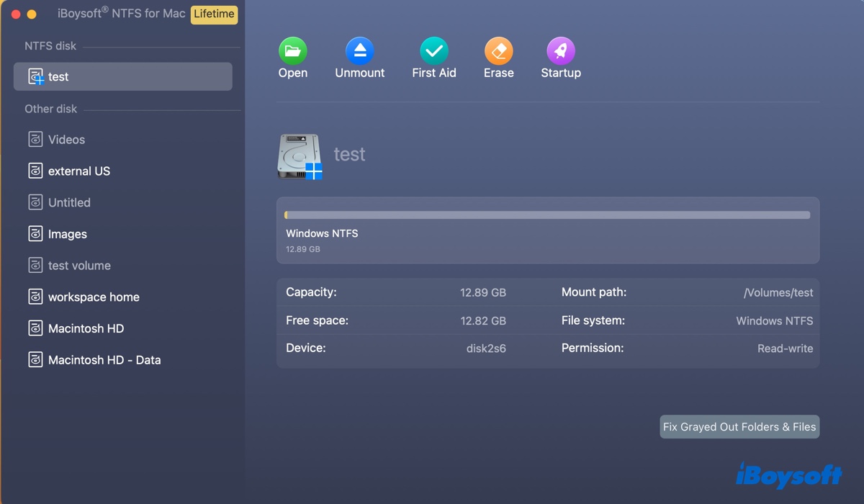The width and height of the screenshot is (864, 504).
Task: Open the Startup disk tool
Action: click(560, 56)
